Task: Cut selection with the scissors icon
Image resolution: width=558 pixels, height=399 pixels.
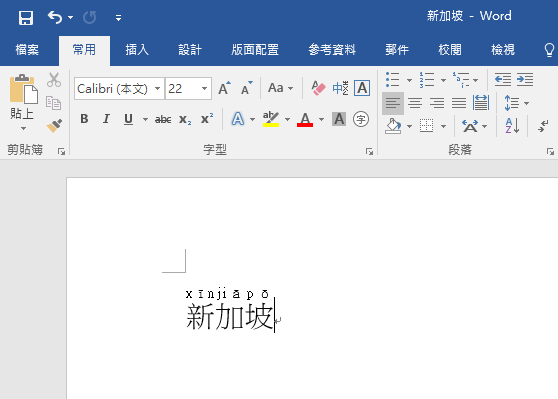Action: 54,80
